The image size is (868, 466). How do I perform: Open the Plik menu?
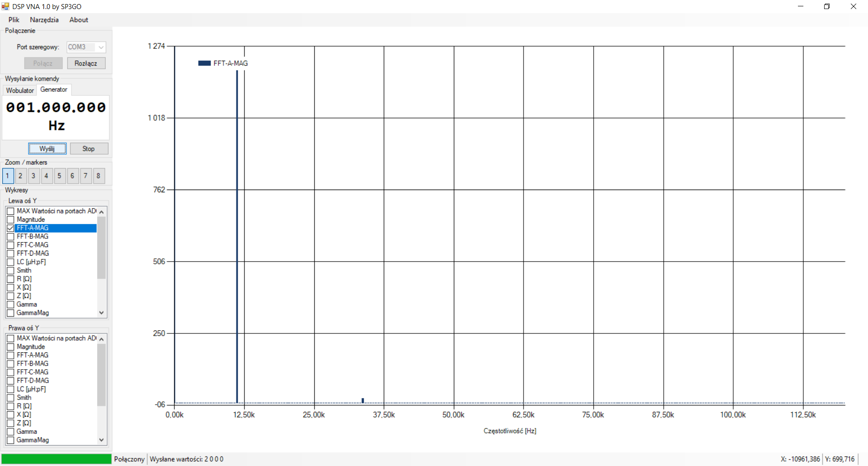[14, 20]
